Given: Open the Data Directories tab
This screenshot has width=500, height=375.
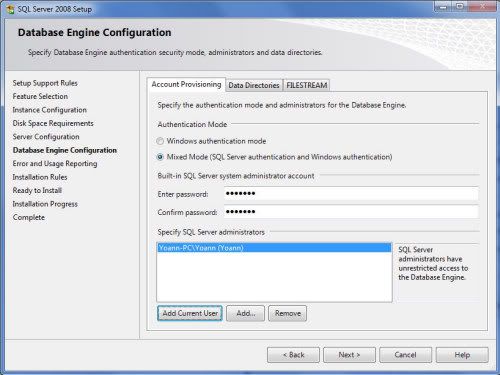Looking at the screenshot, I should click(254, 85).
